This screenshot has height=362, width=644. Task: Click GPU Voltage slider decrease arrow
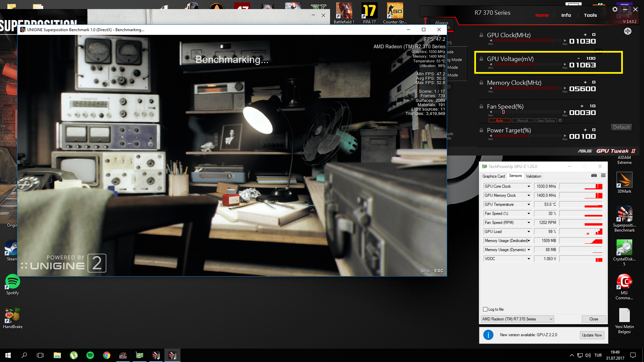[x=491, y=64]
